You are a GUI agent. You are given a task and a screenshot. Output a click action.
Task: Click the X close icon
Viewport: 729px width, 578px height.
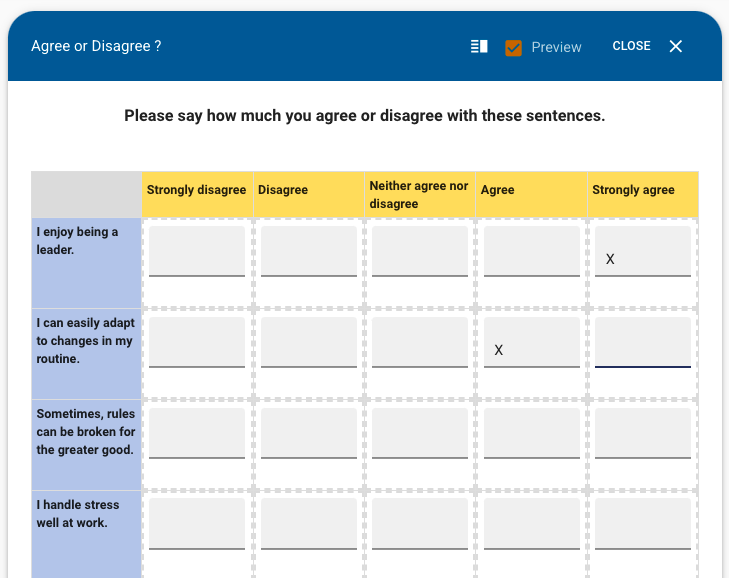676,46
